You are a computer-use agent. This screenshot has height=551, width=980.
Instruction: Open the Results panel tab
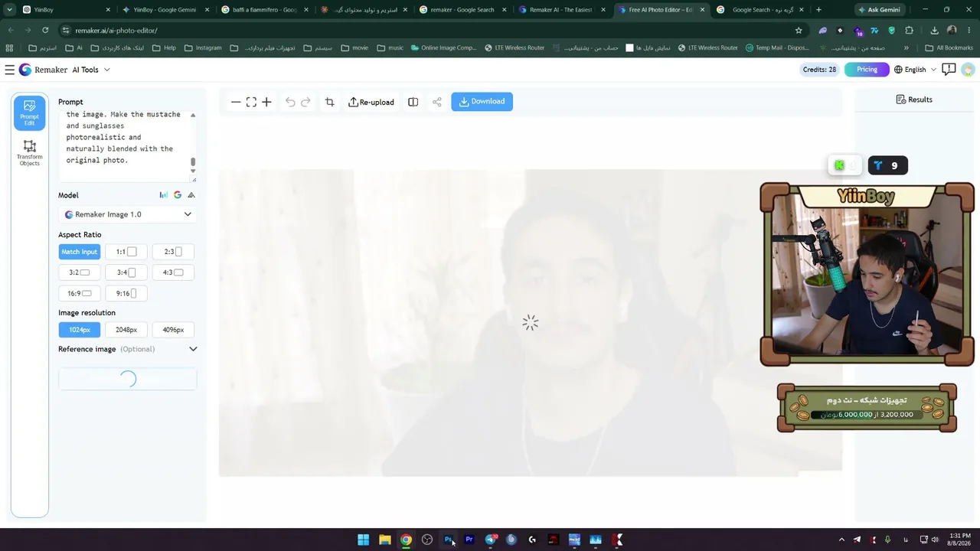click(914, 99)
